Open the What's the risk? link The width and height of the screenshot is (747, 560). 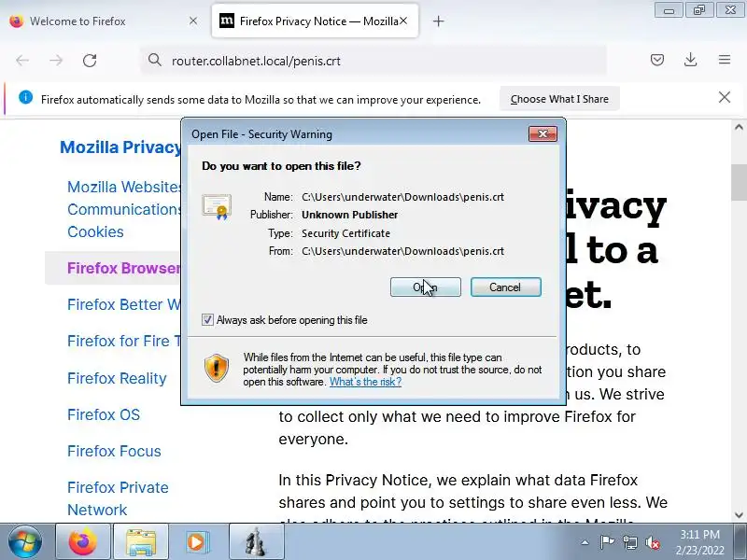[x=365, y=382]
